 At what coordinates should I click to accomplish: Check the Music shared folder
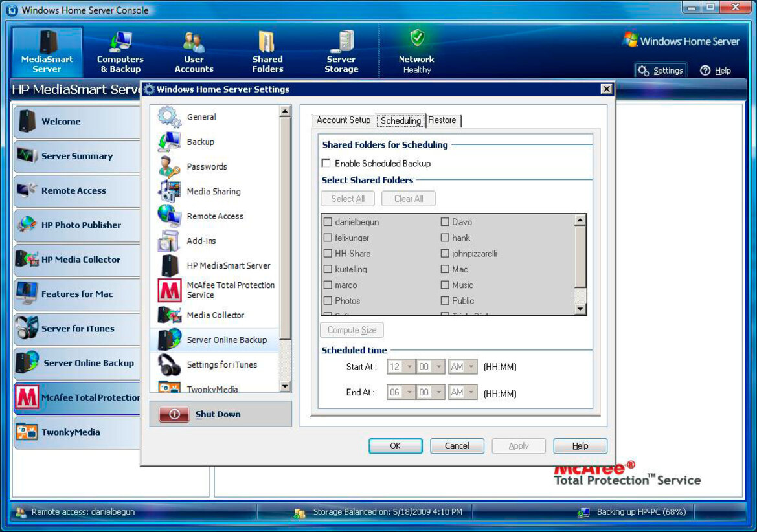click(x=445, y=285)
